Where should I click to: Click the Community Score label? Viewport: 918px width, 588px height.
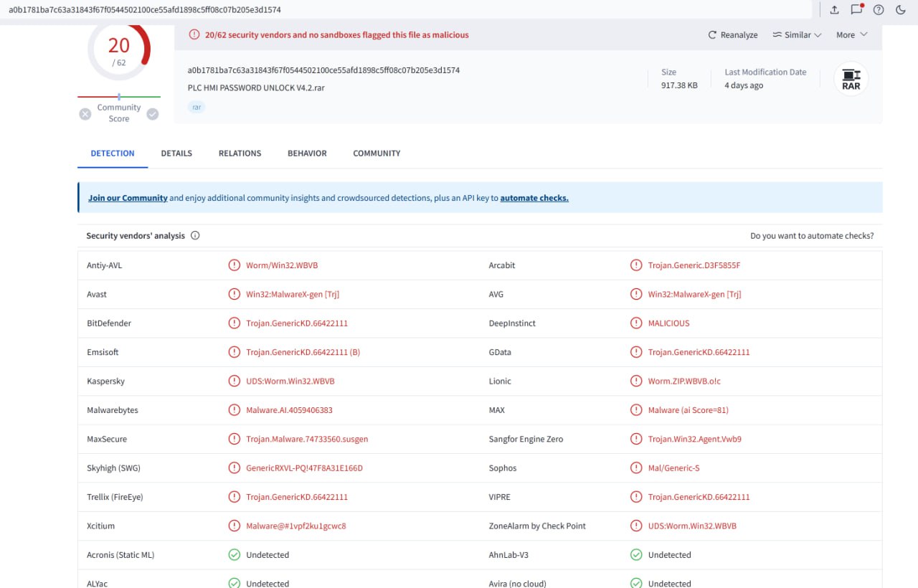[119, 113]
